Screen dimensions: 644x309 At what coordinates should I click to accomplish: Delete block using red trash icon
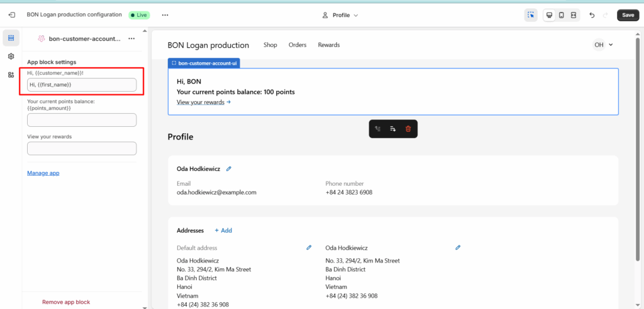[408, 129]
